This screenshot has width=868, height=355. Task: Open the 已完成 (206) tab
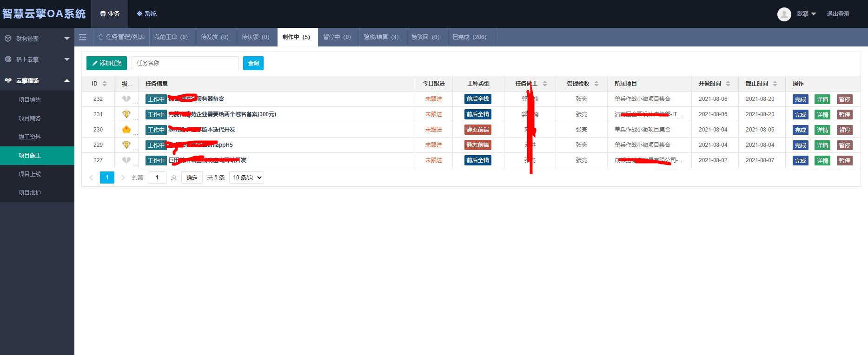pos(469,37)
